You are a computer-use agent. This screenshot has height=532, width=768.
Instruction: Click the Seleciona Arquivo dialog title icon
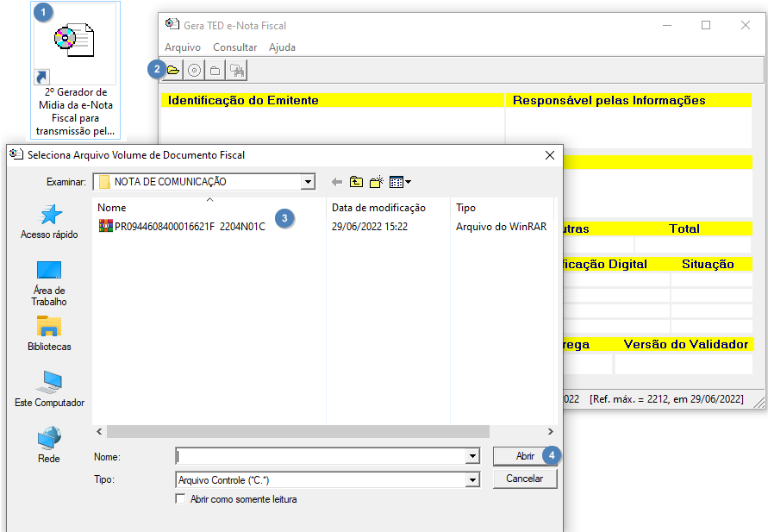pos(16,153)
